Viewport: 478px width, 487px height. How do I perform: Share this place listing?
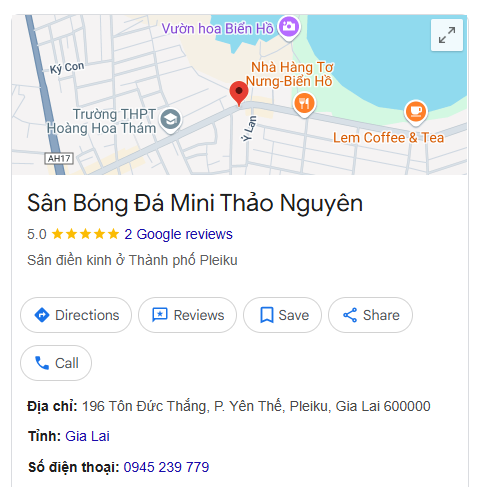(370, 315)
